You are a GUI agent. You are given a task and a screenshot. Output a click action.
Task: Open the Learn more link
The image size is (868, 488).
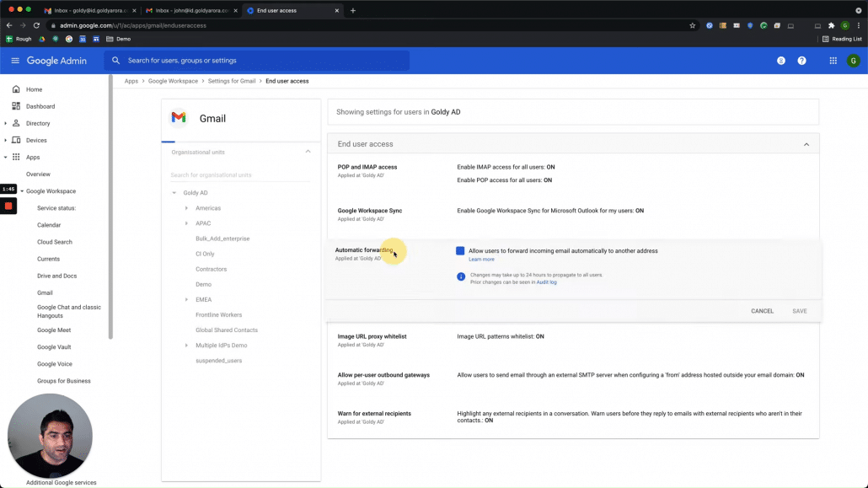point(481,260)
